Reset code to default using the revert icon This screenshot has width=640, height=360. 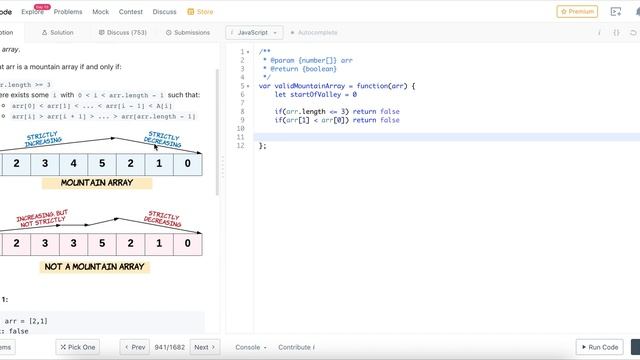click(633, 33)
